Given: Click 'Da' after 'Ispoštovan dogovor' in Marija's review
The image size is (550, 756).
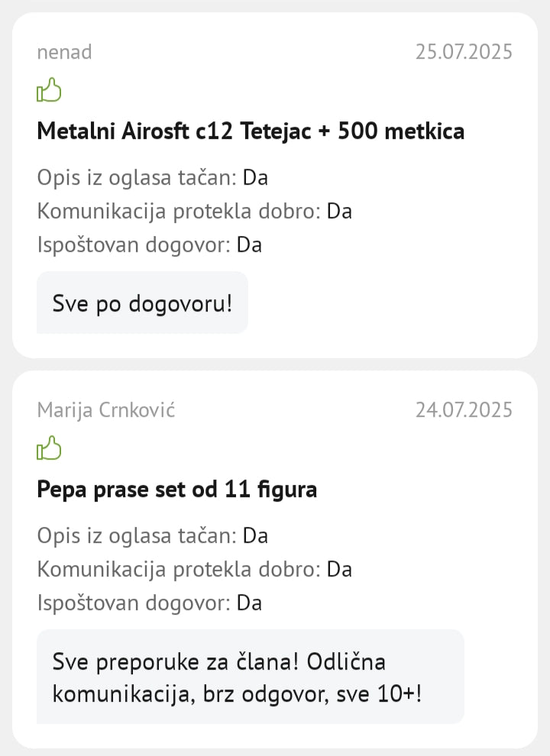Looking at the screenshot, I should (250, 603).
